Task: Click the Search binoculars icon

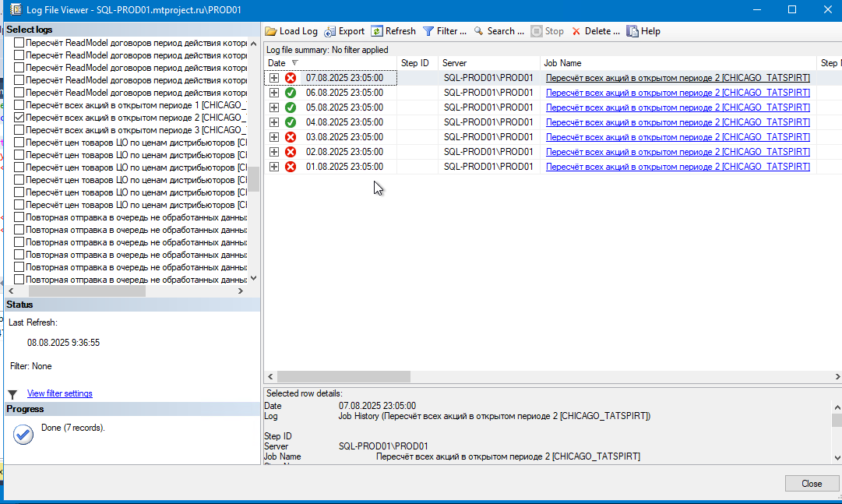Action: click(x=478, y=31)
